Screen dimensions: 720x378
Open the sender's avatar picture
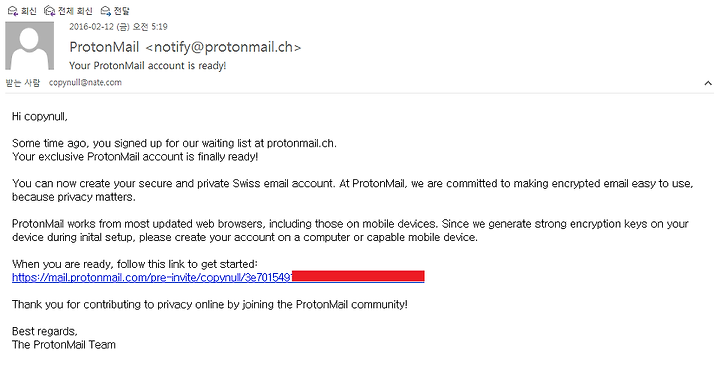(x=29, y=46)
